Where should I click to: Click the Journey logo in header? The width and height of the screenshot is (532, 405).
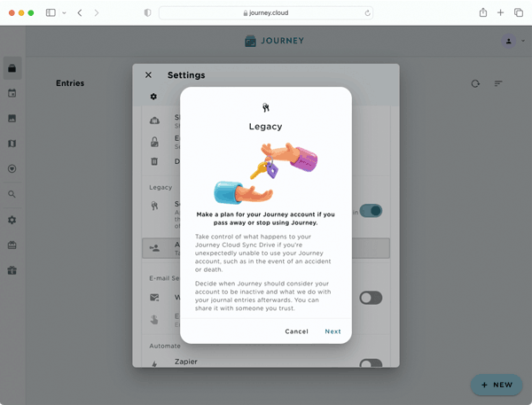click(274, 41)
